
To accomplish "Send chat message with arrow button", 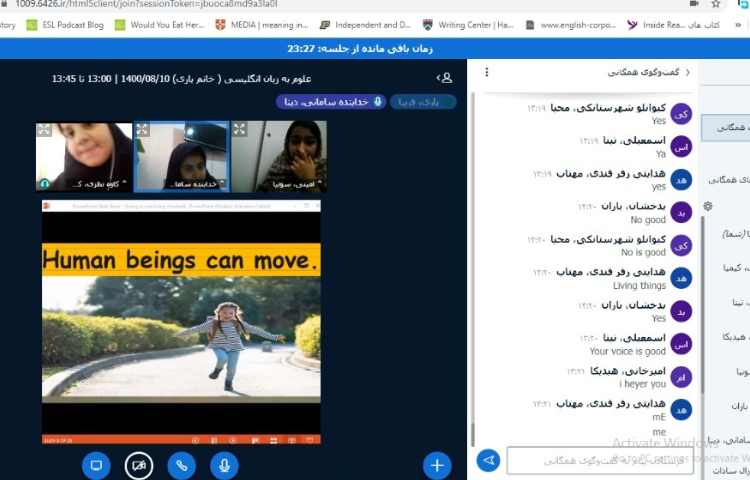I will pos(488,460).
